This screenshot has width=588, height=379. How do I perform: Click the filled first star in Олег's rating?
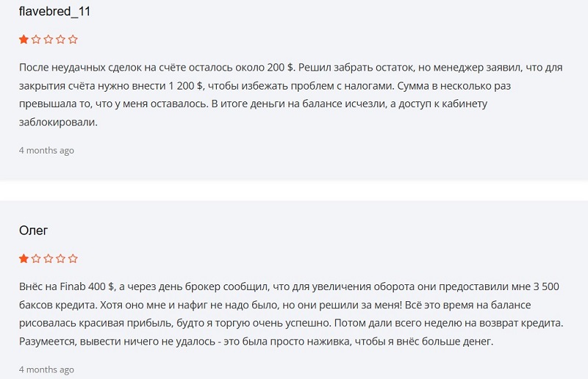[x=24, y=259]
